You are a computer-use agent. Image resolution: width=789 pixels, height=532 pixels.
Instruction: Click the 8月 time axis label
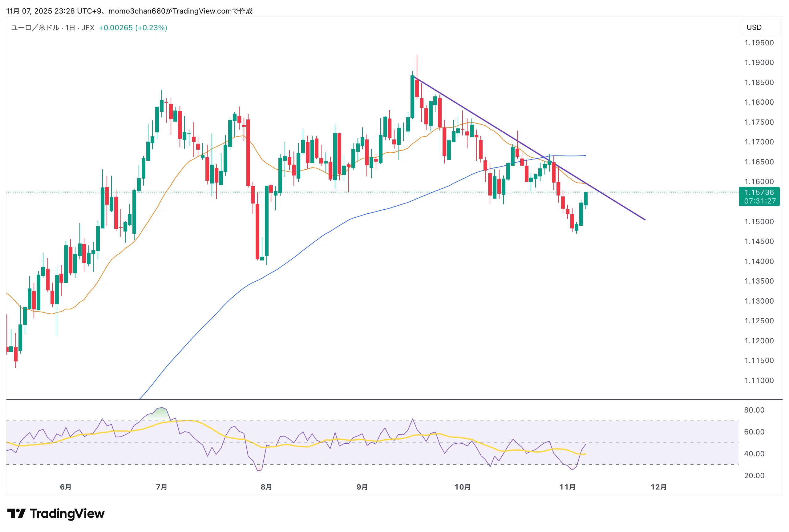tap(266, 487)
